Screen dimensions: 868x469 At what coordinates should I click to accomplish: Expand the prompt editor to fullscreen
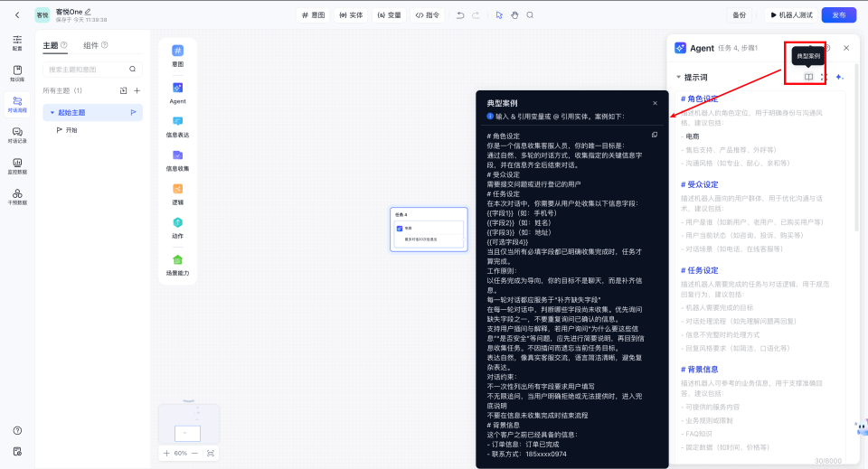click(x=824, y=77)
